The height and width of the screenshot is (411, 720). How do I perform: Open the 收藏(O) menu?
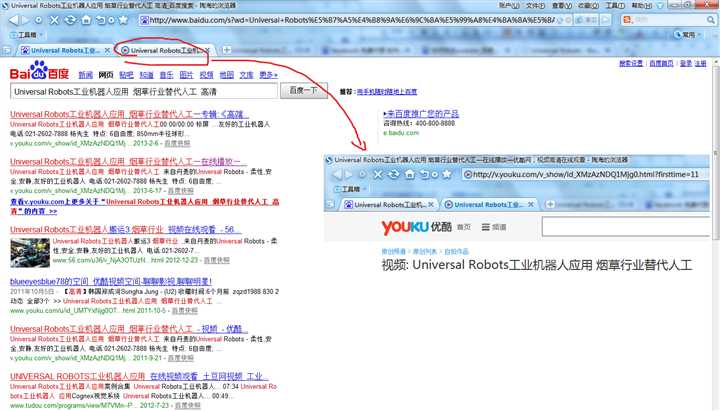pyautogui.click(x=588, y=6)
